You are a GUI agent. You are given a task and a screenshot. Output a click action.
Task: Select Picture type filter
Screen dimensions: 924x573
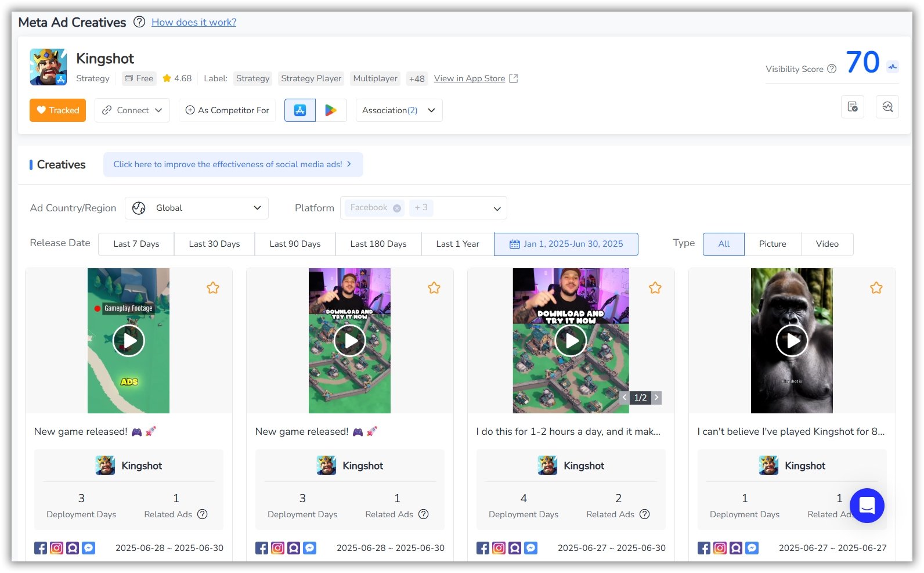[x=773, y=244]
